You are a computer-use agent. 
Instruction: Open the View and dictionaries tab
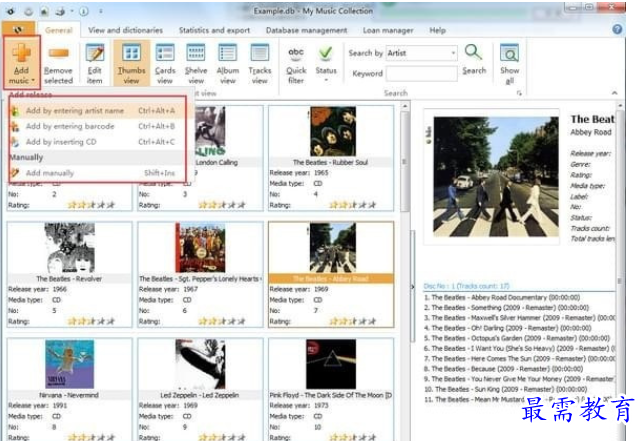tap(125, 30)
